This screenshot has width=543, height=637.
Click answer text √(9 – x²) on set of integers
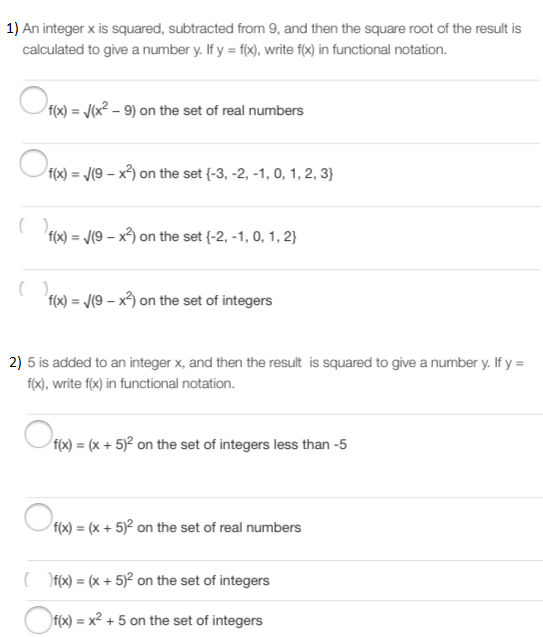coord(160,300)
